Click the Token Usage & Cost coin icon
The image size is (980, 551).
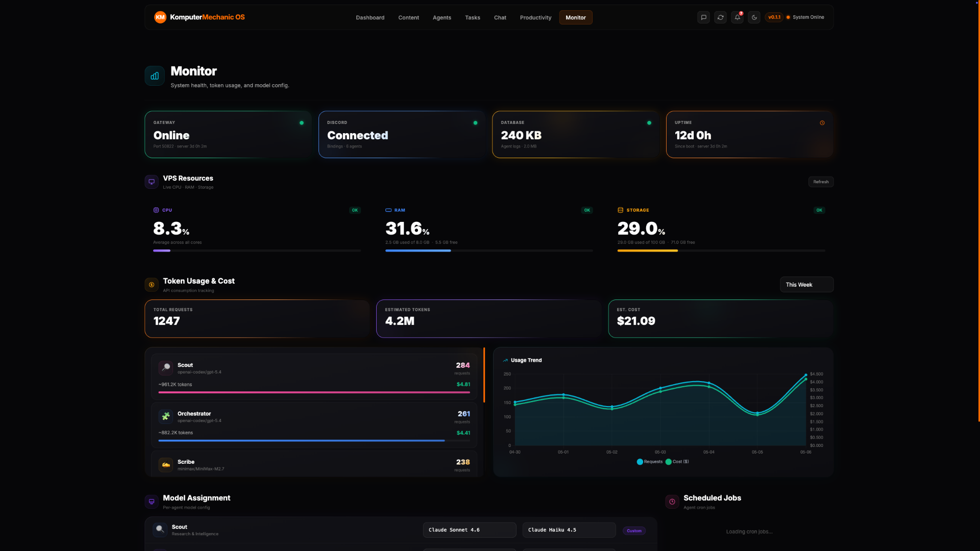coord(152,285)
